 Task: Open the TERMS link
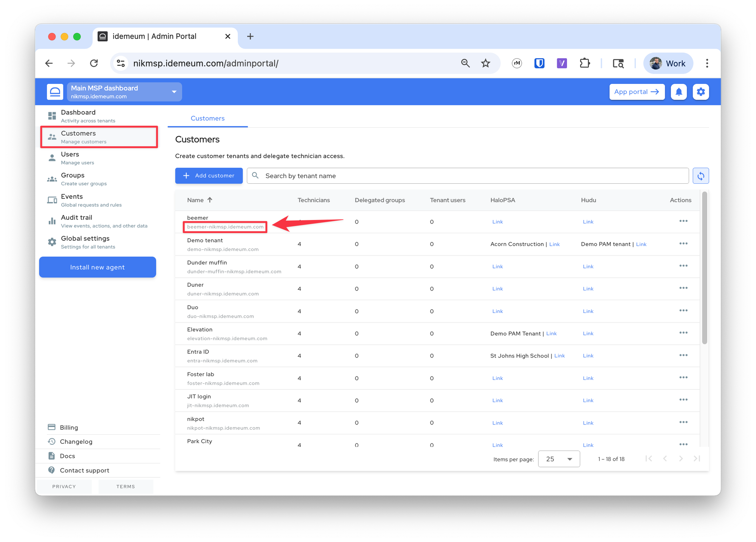click(x=125, y=486)
